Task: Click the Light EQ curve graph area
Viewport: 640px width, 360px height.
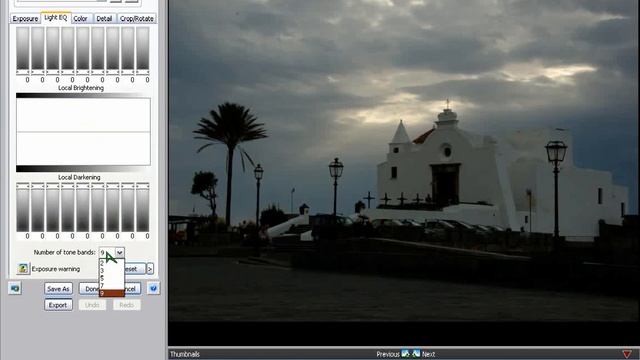Action: [x=83, y=132]
